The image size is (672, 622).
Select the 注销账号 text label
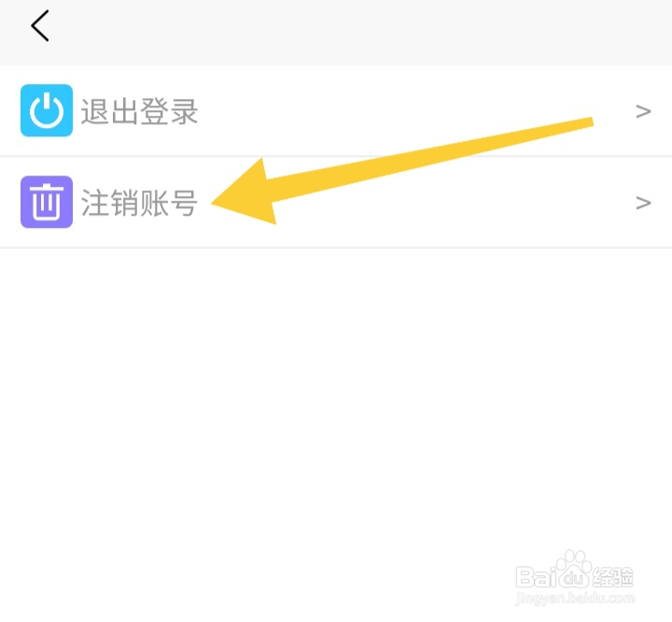tap(139, 203)
